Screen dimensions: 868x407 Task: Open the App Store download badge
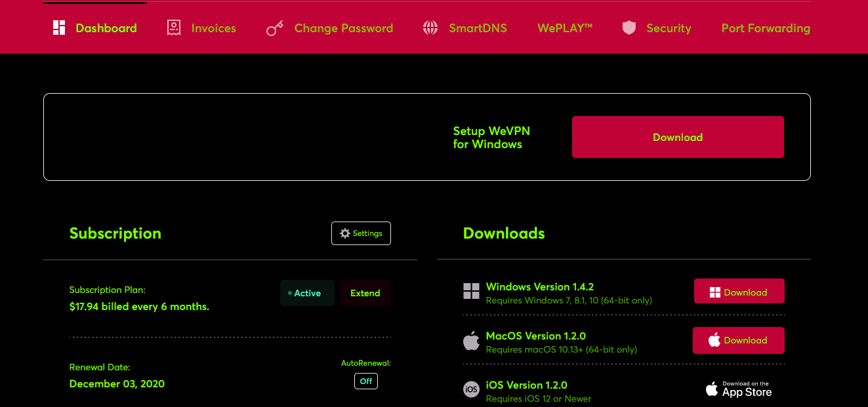(x=738, y=389)
